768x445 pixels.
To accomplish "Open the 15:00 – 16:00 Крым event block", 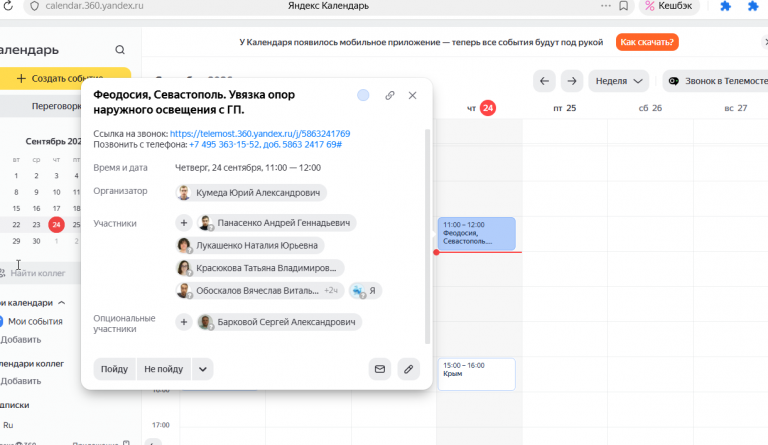I will tap(477, 374).
